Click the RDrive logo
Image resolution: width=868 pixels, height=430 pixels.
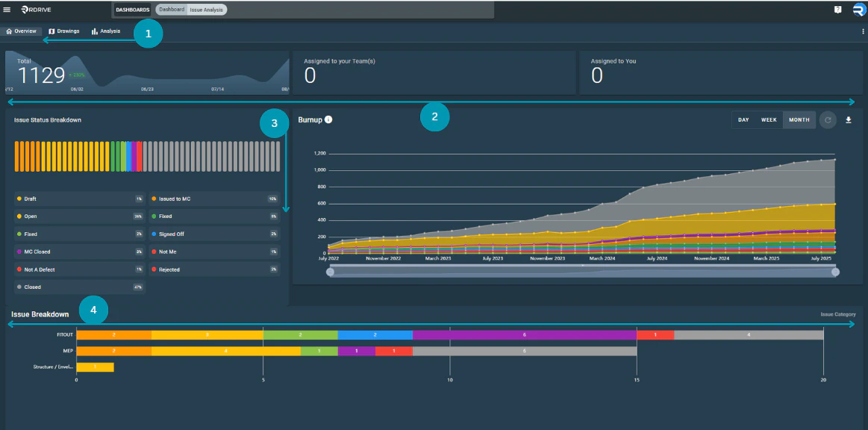click(x=37, y=10)
